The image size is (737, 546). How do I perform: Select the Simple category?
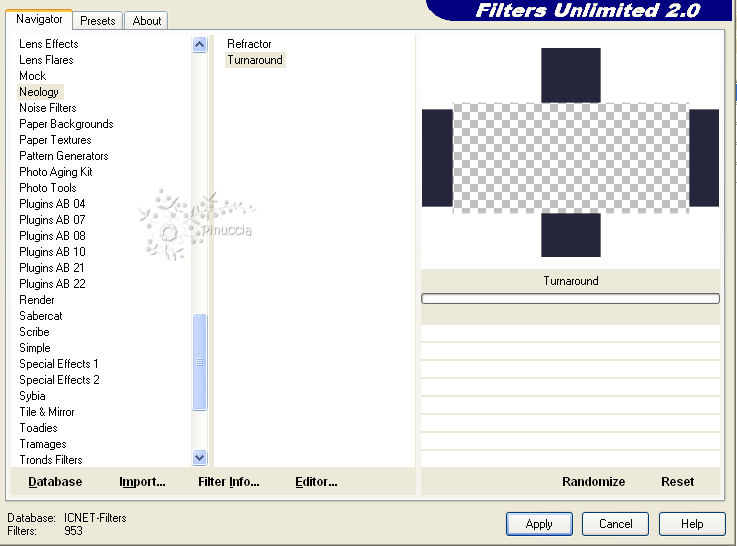35,347
